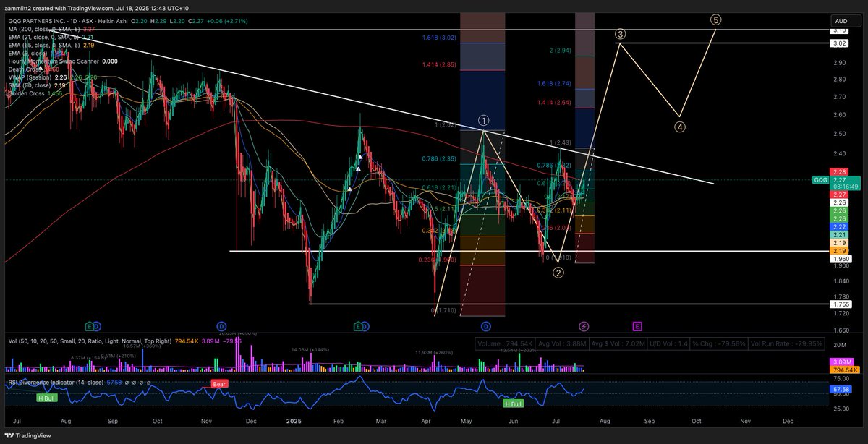Click the Elliott wave 3 circle label
This screenshot has width=868, height=444.
point(621,34)
